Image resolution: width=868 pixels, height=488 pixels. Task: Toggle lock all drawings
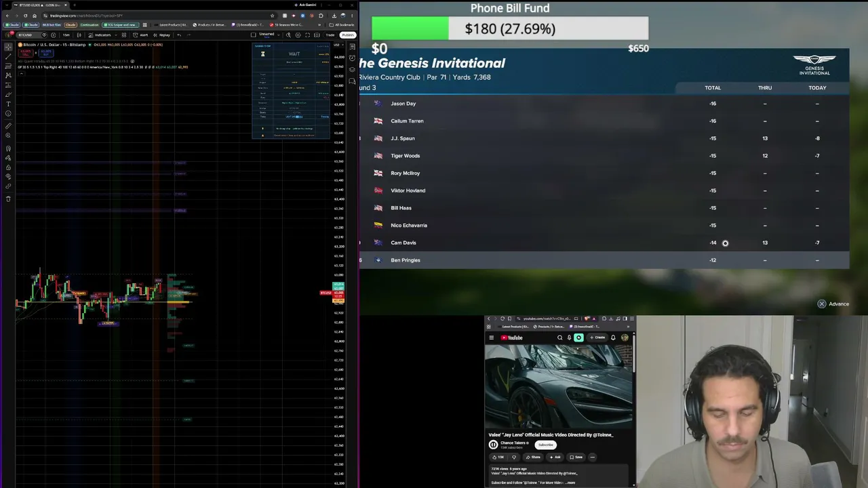pos(8,167)
